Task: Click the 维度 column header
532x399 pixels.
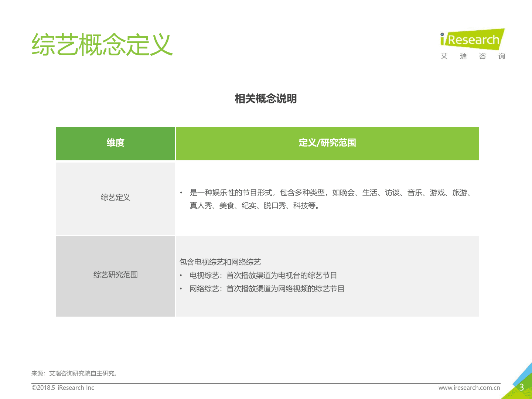Action: point(116,144)
